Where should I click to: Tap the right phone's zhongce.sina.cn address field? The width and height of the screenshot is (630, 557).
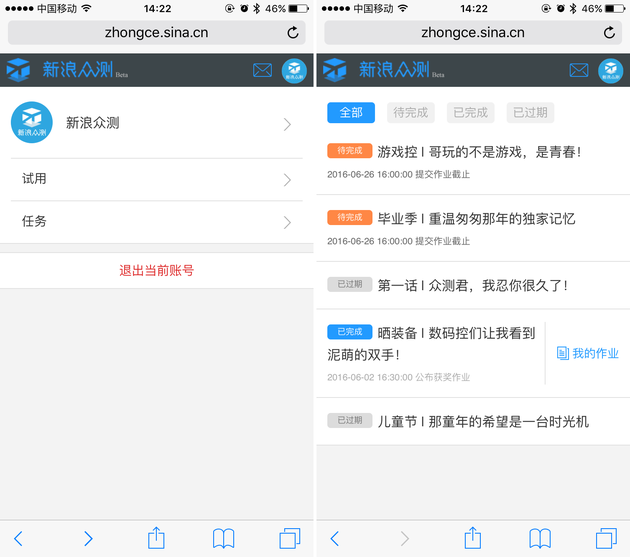pyautogui.click(x=473, y=33)
